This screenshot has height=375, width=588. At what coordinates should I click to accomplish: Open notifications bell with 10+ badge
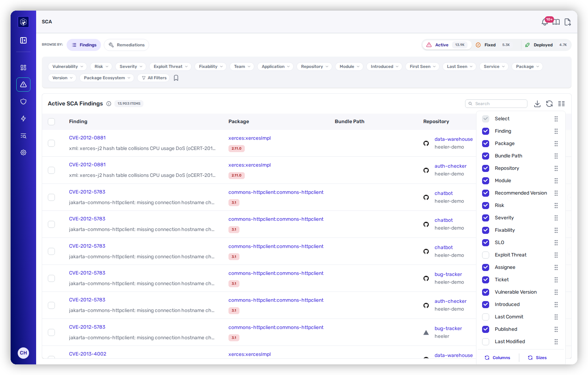click(545, 22)
